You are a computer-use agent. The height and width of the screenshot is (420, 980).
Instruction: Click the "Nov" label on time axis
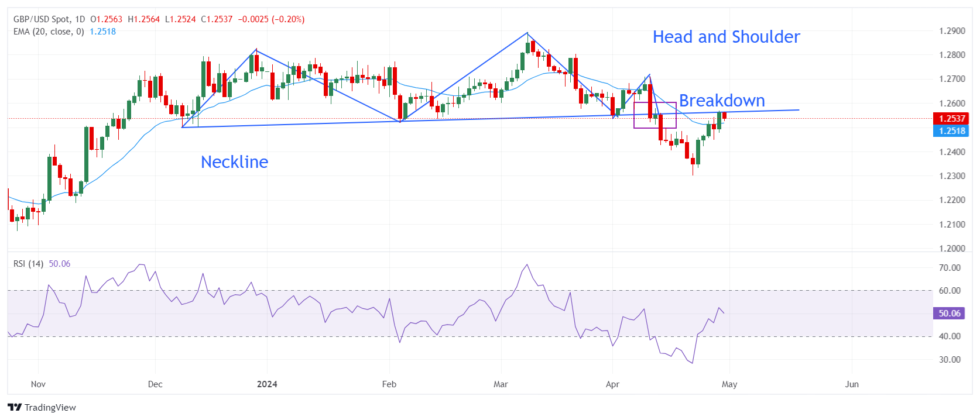[38, 384]
